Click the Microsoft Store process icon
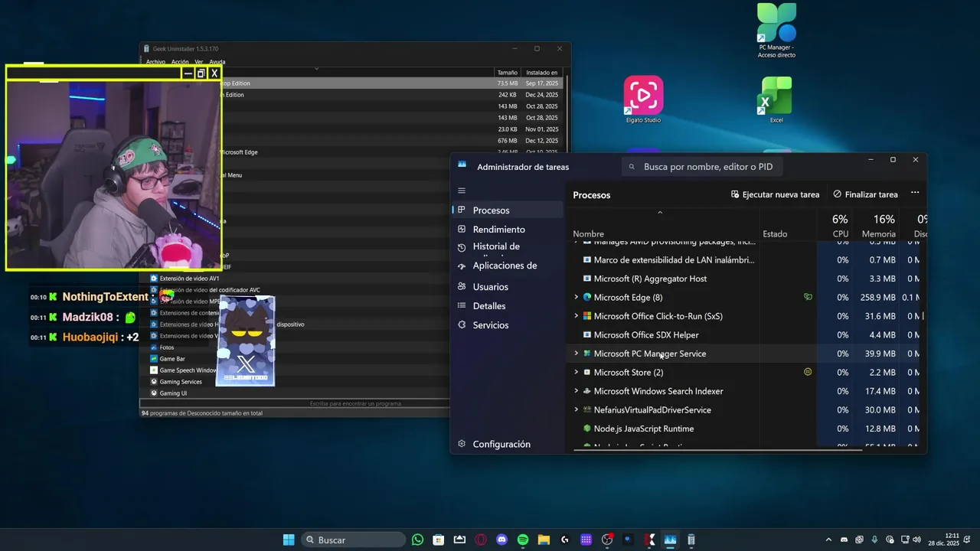 coord(587,372)
